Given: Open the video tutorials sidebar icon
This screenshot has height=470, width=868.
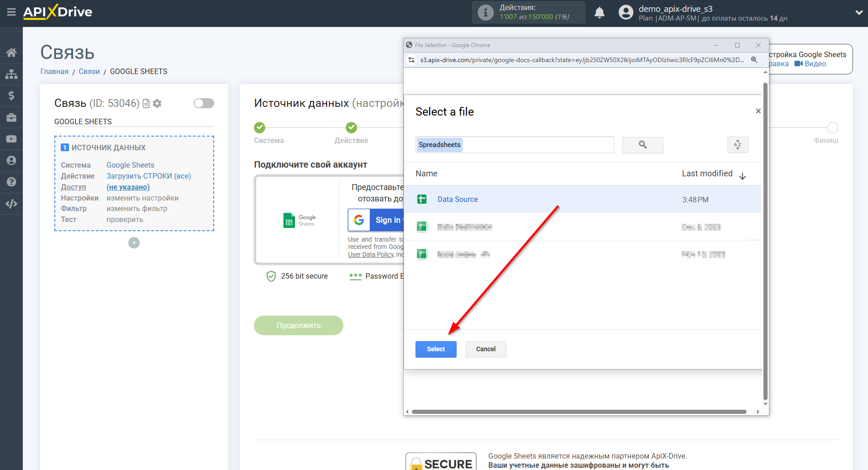Looking at the screenshot, I should pyautogui.click(x=11, y=138).
